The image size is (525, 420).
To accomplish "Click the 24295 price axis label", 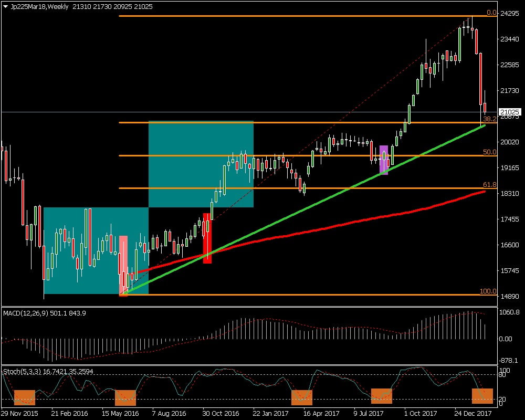I will coord(510,13).
